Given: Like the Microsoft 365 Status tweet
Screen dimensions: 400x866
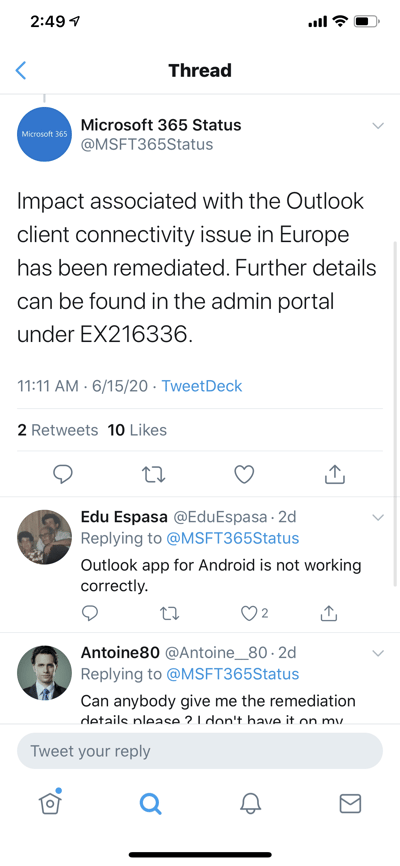Looking at the screenshot, I should pyautogui.click(x=244, y=474).
